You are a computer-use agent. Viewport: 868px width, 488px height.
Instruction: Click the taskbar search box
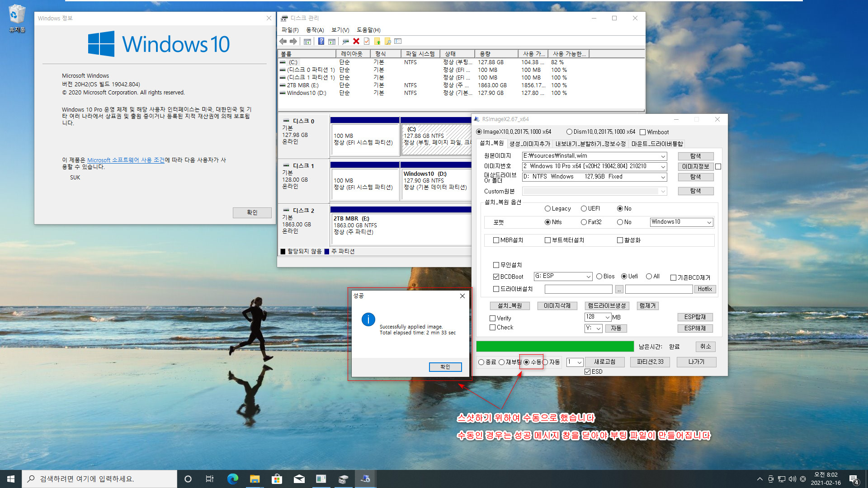[99, 479]
